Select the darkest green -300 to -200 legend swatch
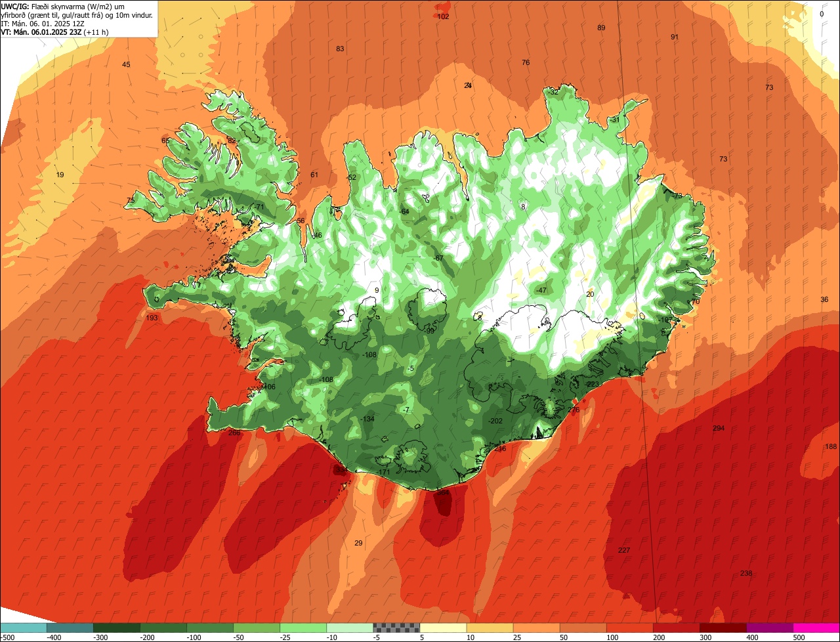840x642 pixels. coord(117,628)
